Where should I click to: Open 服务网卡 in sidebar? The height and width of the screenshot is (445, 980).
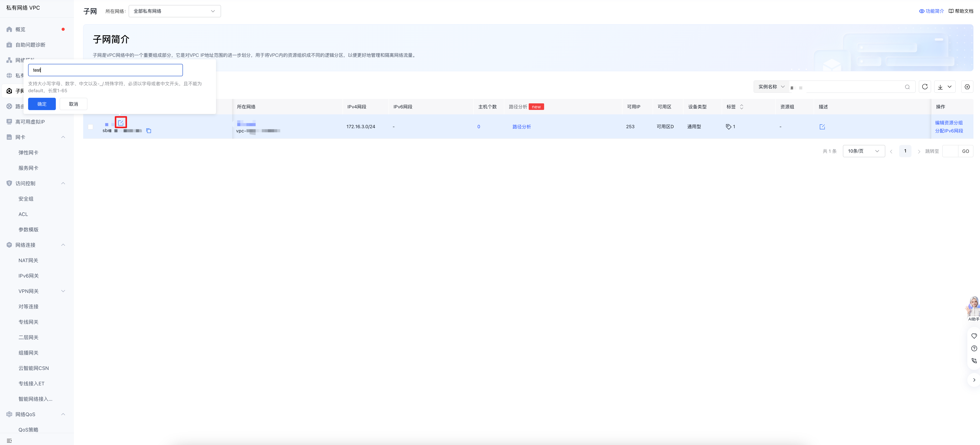[x=28, y=168]
